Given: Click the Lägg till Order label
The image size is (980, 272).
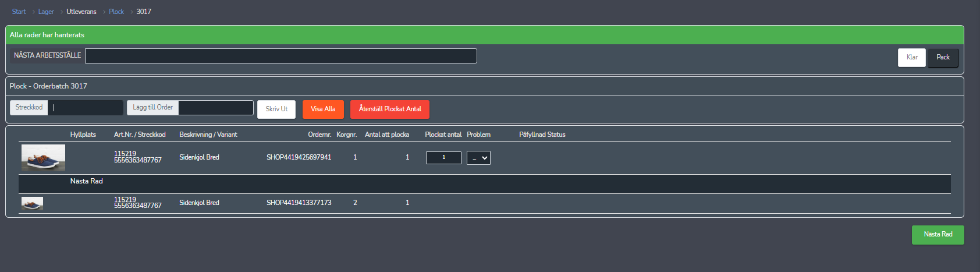Looking at the screenshot, I should pos(152,107).
